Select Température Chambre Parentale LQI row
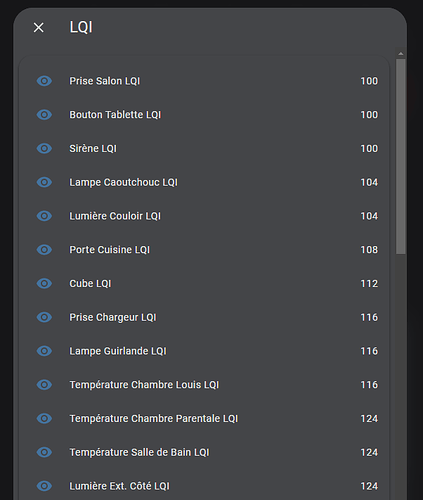 click(x=204, y=418)
